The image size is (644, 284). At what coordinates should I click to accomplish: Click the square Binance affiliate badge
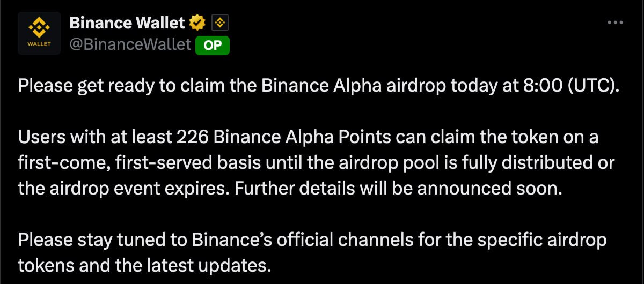point(221,23)
